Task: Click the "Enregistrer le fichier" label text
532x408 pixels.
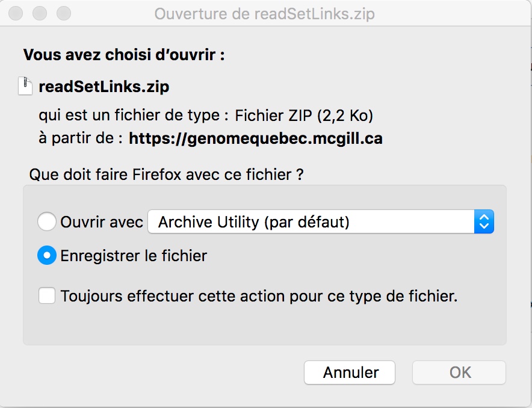Action: (134, 256)
